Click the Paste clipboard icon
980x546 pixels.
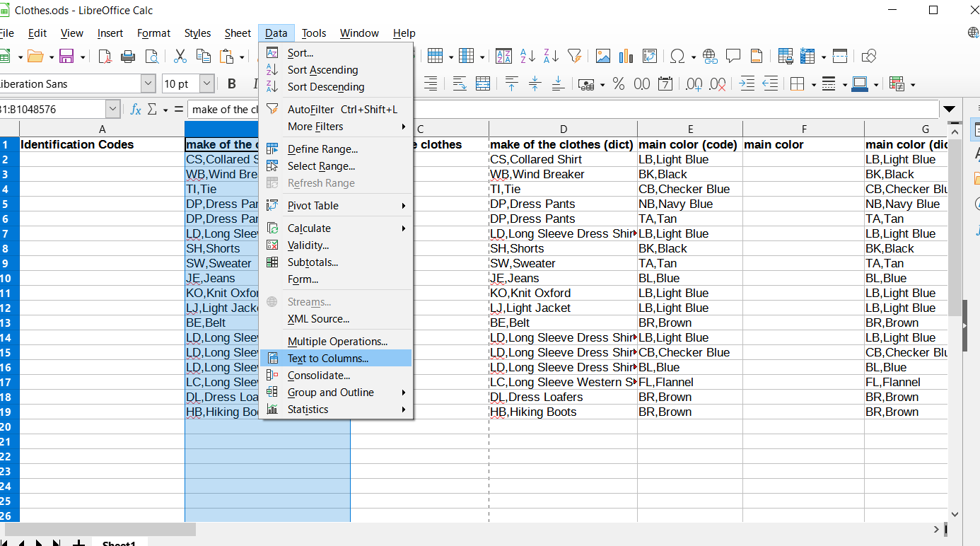(226, 57)
